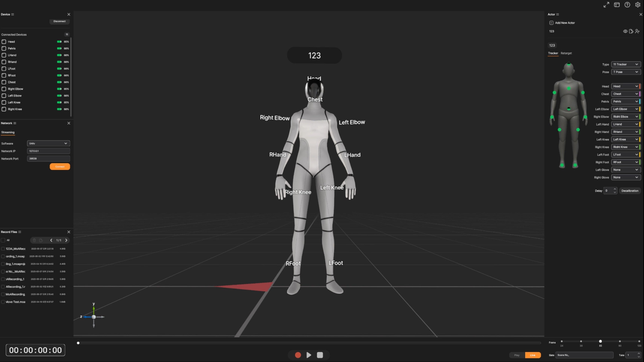Stop playback with the square stop button
Screen dimensions: 644x362
[320, 355]
